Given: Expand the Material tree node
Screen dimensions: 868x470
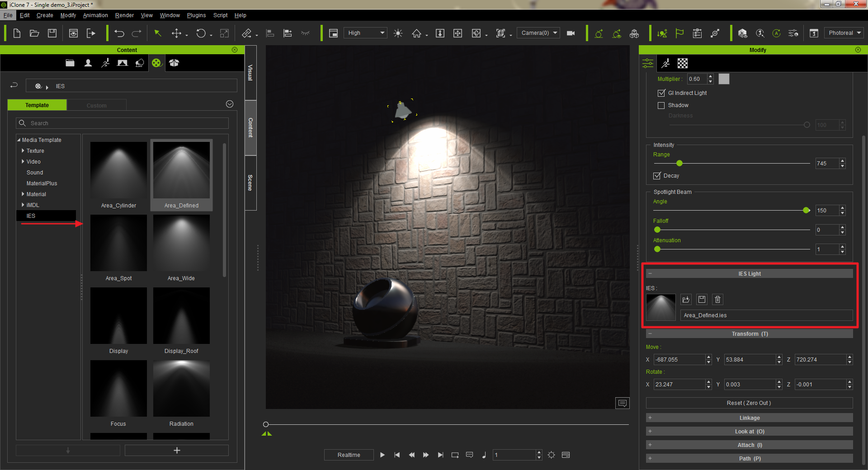Looking at the screenshot, I should (x=23, y=194).
